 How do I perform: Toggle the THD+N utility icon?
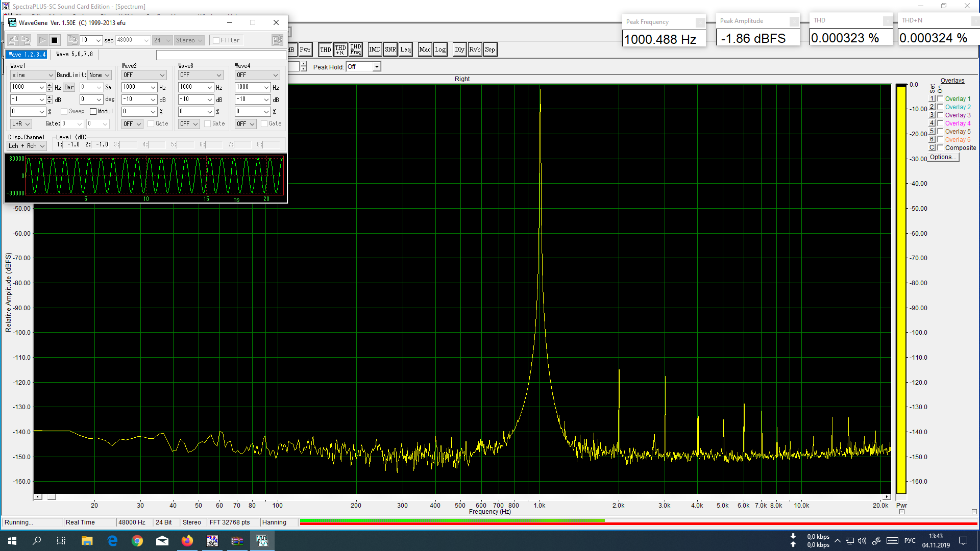click(x=340, y=49)
